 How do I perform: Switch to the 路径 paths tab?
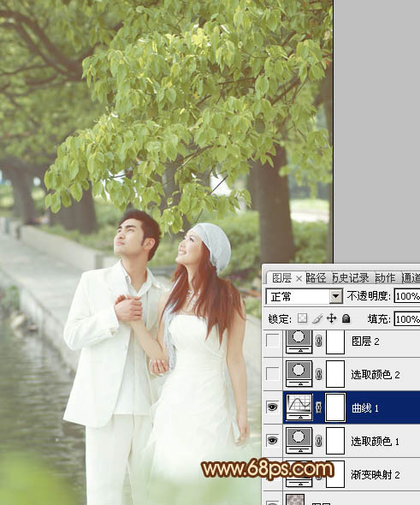(316, 277)
